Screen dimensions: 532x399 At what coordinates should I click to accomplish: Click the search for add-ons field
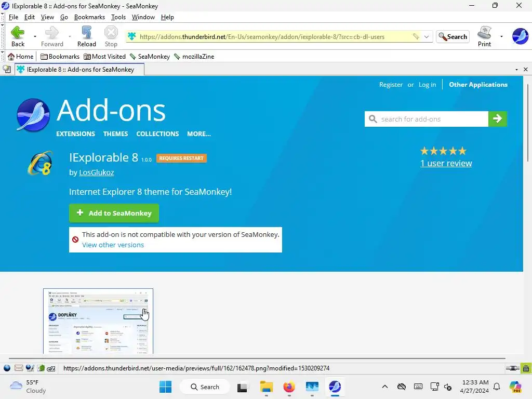(x=427, y=119)
